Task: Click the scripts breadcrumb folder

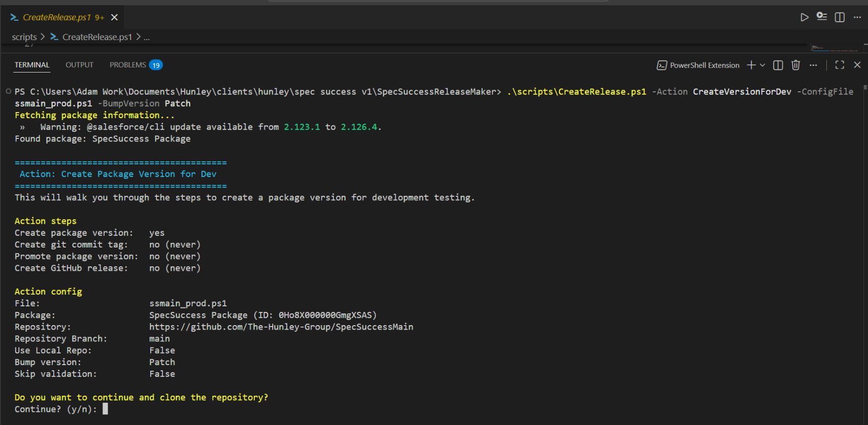Action: 24,37
